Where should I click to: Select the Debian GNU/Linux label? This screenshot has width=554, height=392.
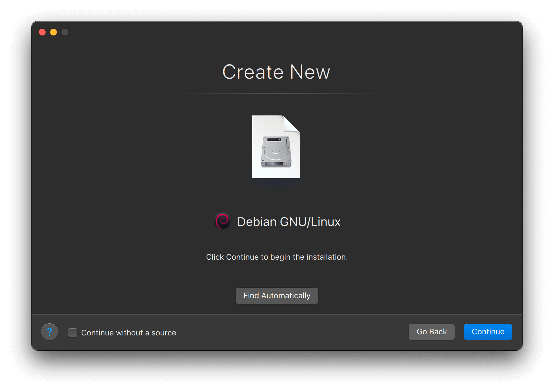point(288,222)
